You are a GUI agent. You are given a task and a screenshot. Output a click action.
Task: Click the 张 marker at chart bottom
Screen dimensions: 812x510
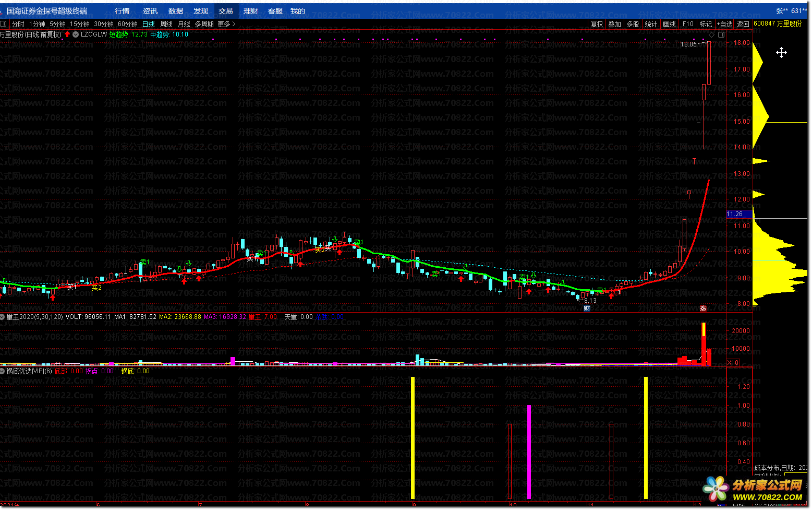click(703, 309)
